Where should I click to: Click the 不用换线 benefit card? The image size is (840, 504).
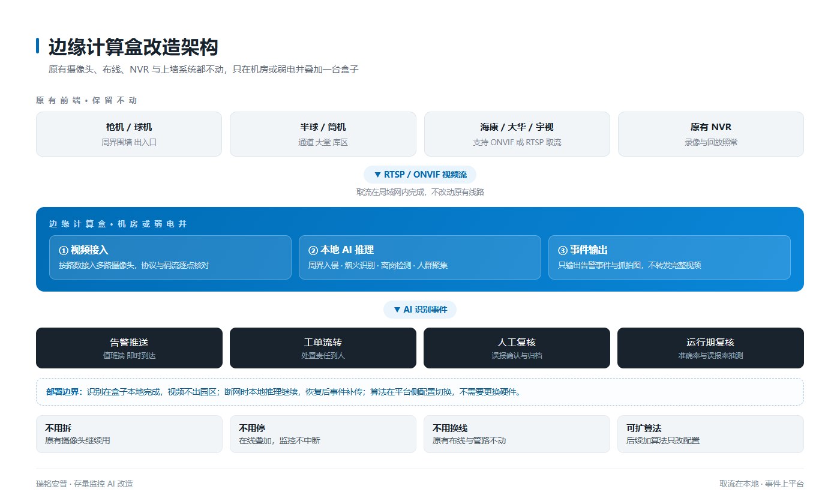point(517,434)
